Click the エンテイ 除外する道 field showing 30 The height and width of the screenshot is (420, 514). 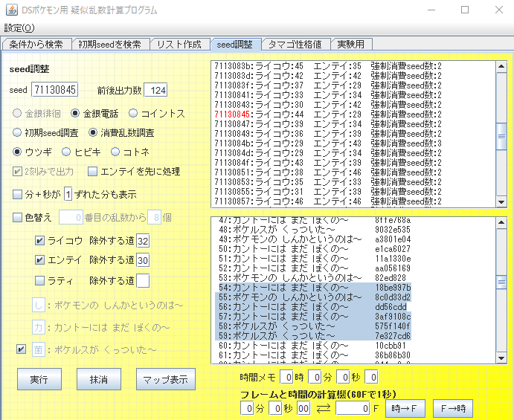[143, 260]
